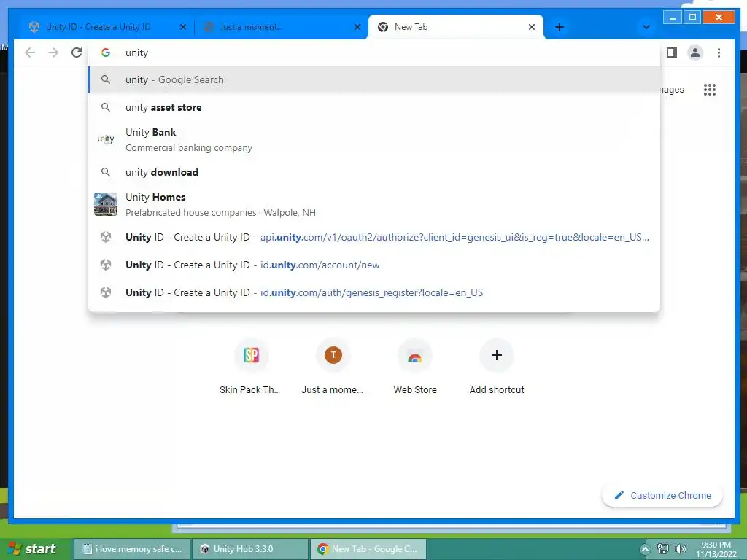The image size is (747, 560).
Task: Switch to Unity Hub 3.3.0 in taskbar
Action: pos(251,549)
